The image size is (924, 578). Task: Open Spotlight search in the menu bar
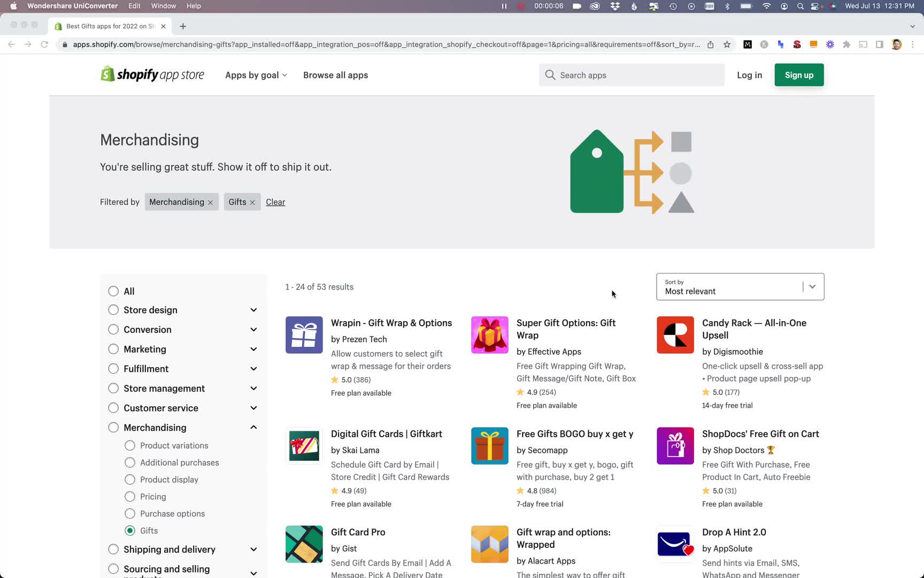[x=800, y=6]
